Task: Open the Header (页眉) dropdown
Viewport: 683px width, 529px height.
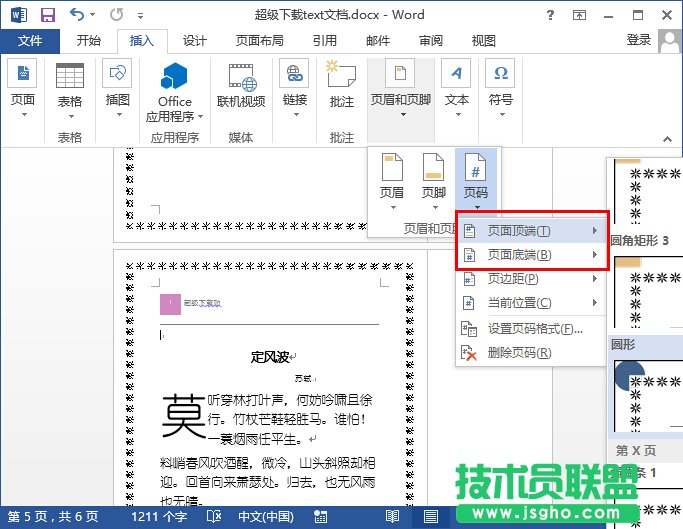Action: point(393,177)
